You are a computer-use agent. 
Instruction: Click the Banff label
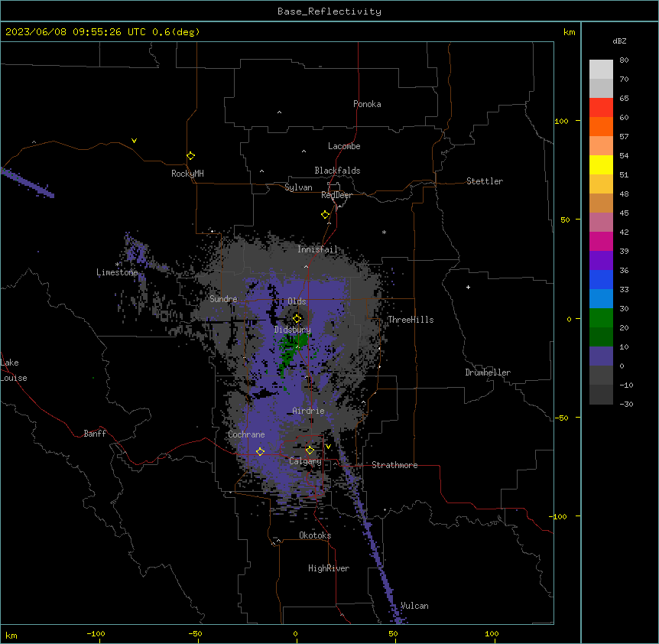[95, 434]
